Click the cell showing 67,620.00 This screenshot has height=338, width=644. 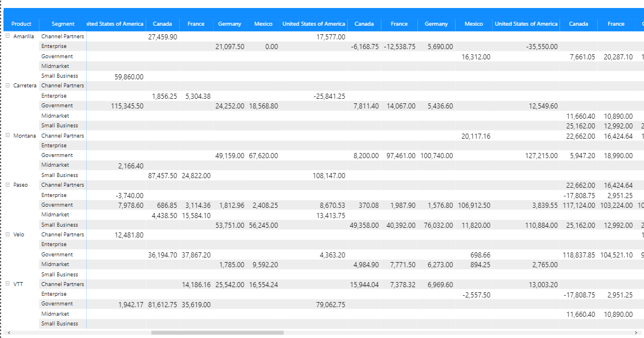pos(263,156)
